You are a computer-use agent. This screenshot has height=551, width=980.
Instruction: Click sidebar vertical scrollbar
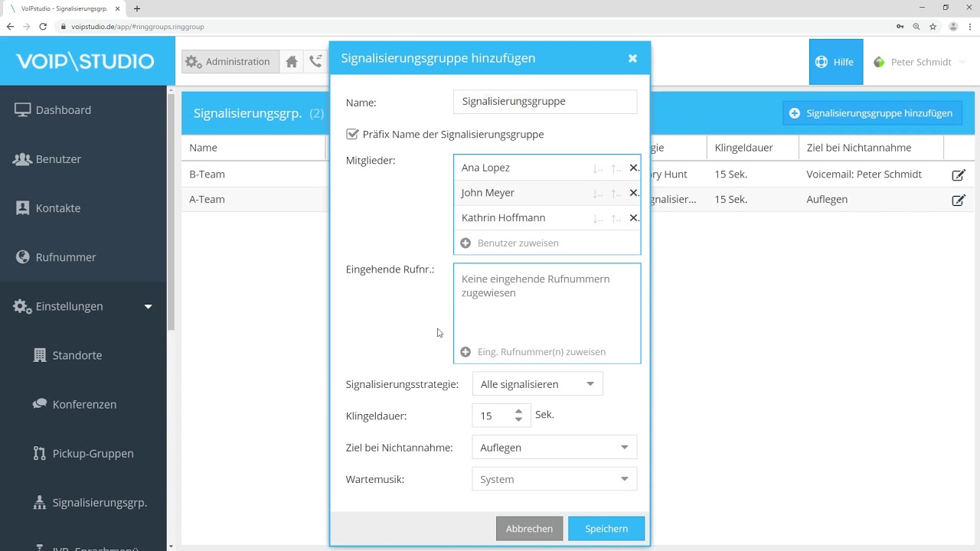(x=171, y=211)
